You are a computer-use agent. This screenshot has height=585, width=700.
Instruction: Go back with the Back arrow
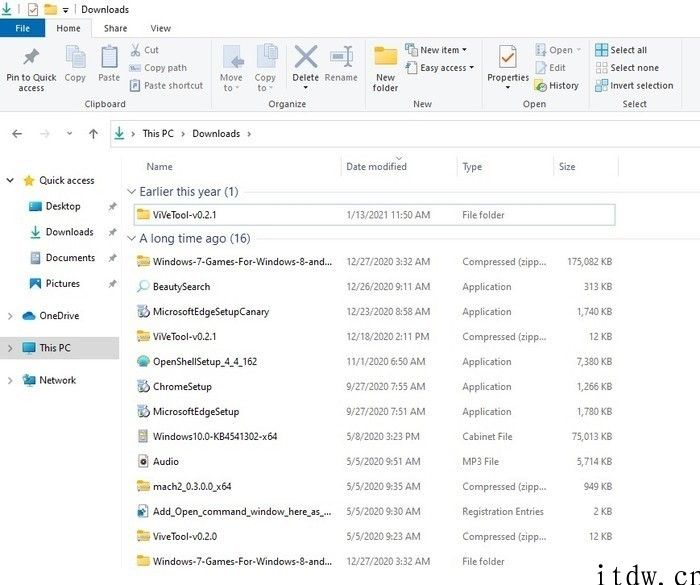pos(17,134)
